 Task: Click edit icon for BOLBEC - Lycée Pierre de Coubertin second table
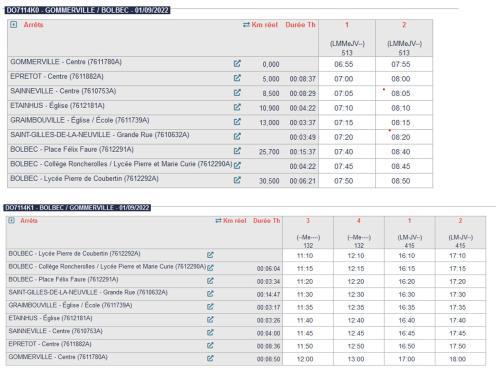pos(210,255)
